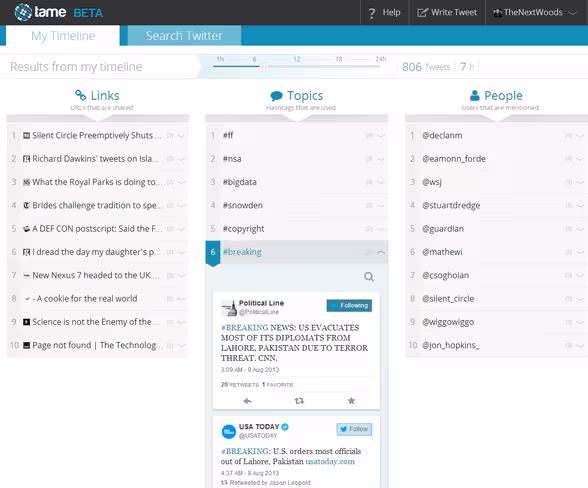Viewport: 588px width, 488px height.
Task: Switch to My Timeline tab
Action: click(63, 36)
